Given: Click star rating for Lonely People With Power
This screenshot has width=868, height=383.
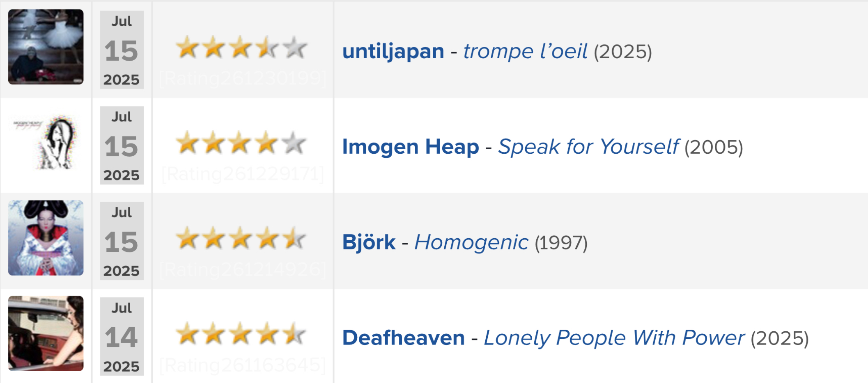Looking at the screenshot, I should coord(241,335).
